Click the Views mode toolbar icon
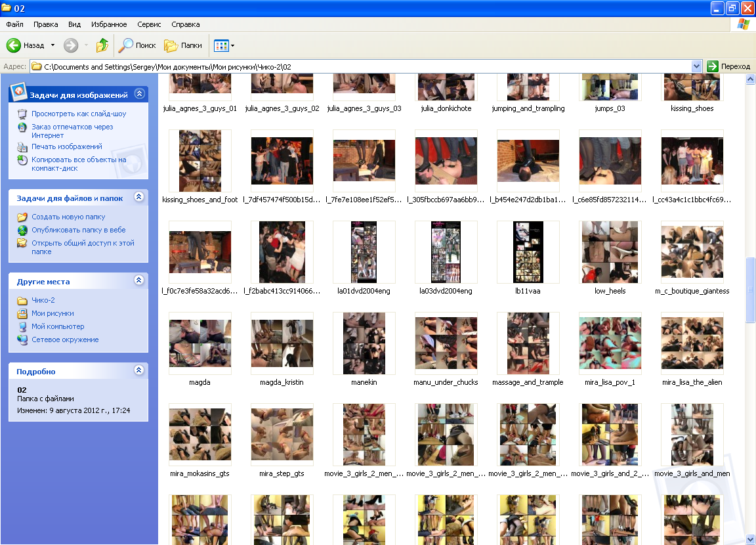 (220, 46)
